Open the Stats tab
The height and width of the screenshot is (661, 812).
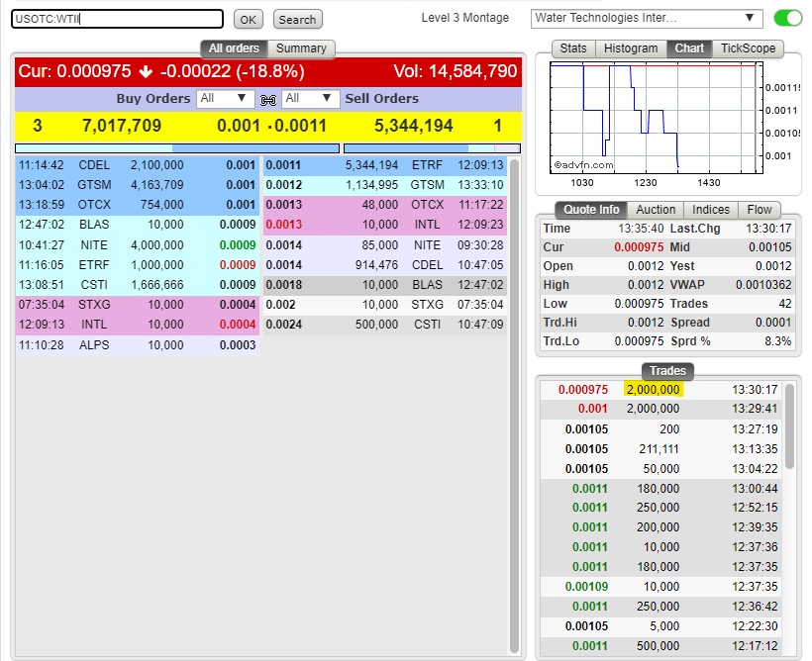point(573,48)
